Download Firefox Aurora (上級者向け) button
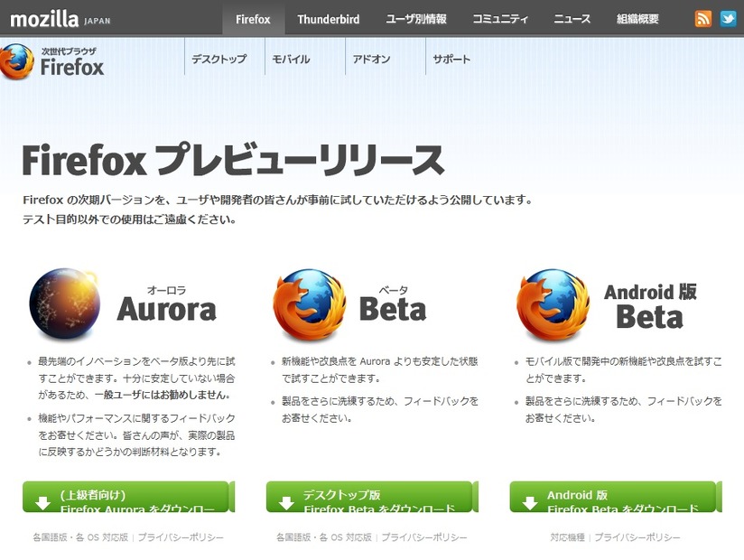Image resolution: width=744 pixels, height=560 pixels. click(128, 497)
